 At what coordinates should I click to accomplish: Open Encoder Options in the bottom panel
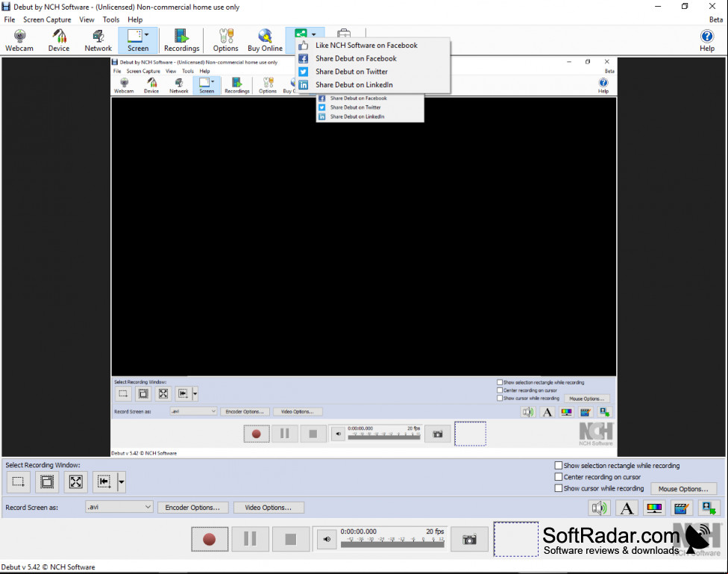[192, 508]
